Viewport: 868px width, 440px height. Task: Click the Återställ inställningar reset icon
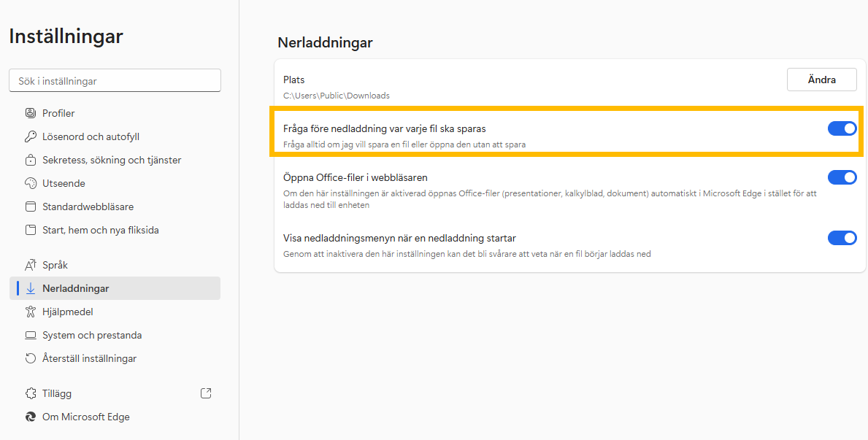point(31,358)
